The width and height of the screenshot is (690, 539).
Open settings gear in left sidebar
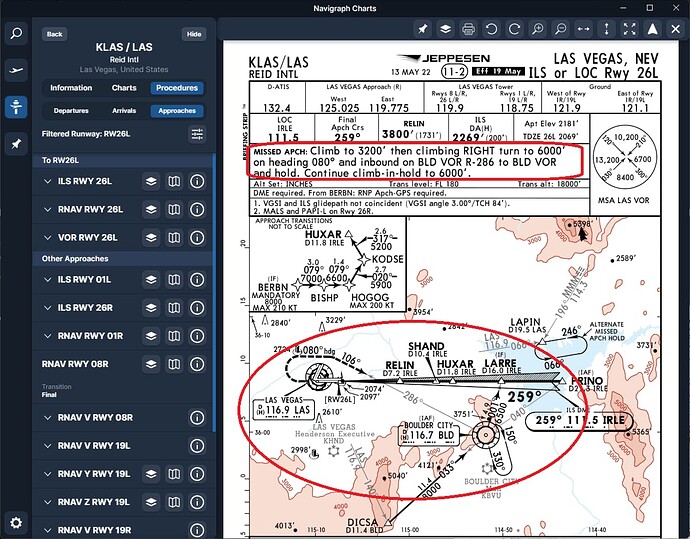click(16, 523)
